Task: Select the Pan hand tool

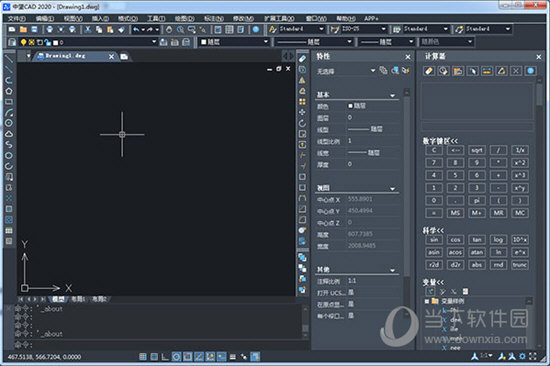Action: [x=169, y=29]
